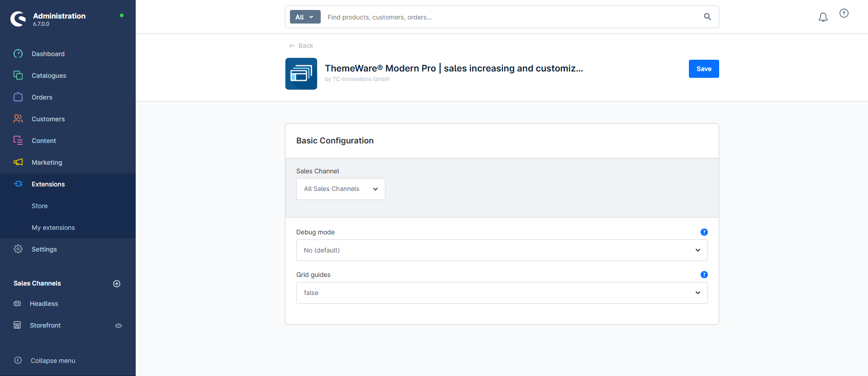Viewport: 868px width, 376px height.
Task: Click the Shopware logo icon
Action: 18,19
